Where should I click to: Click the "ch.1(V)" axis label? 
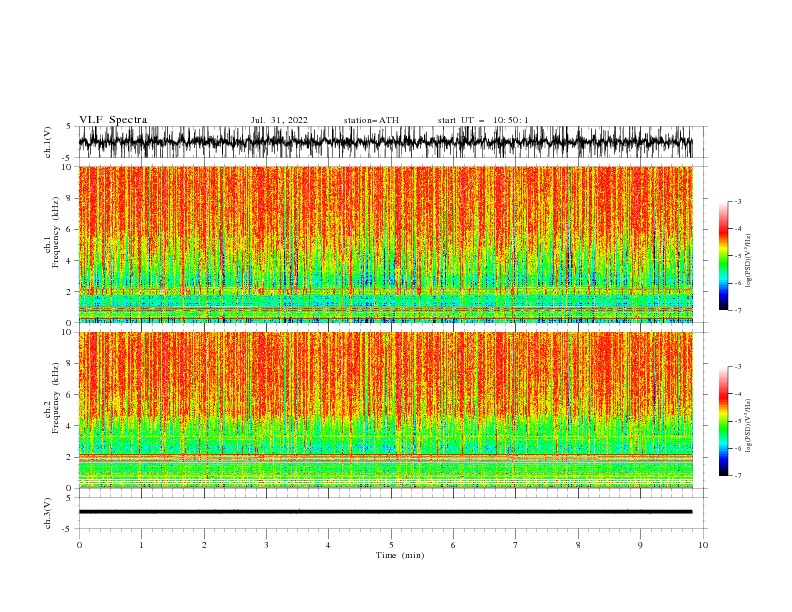tap(48, 142)
